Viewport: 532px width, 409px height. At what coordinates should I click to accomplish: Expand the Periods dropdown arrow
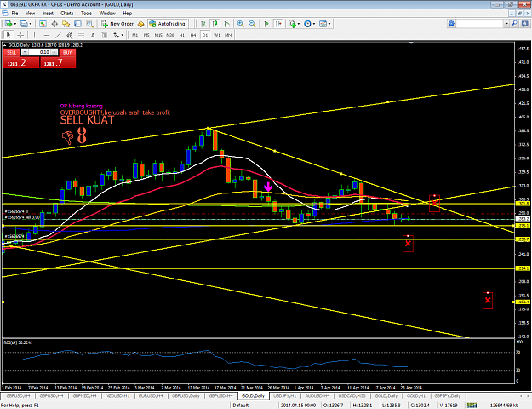[314, 24]
